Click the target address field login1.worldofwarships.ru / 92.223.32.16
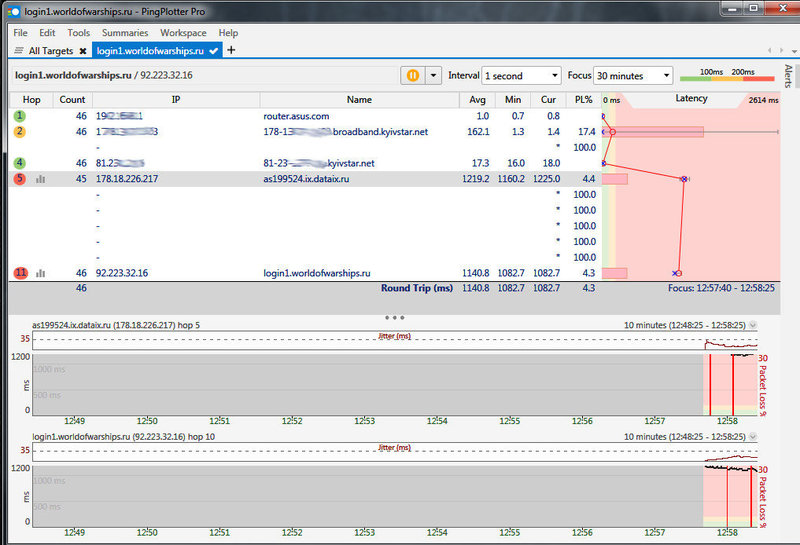This screenshot has width=800, height=545. click(204, 76)
